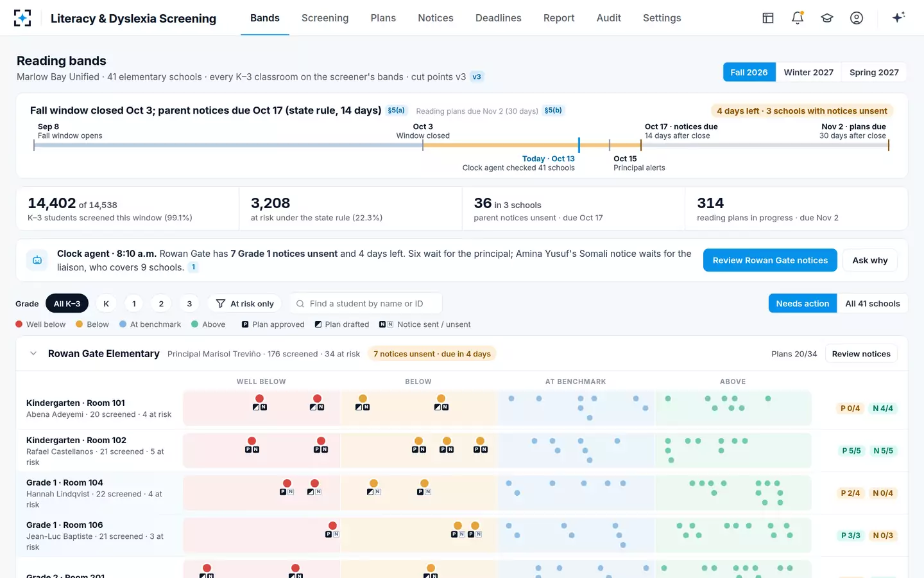
Task: Expand the citation 1 footnote marker
Action: [193, 267]
